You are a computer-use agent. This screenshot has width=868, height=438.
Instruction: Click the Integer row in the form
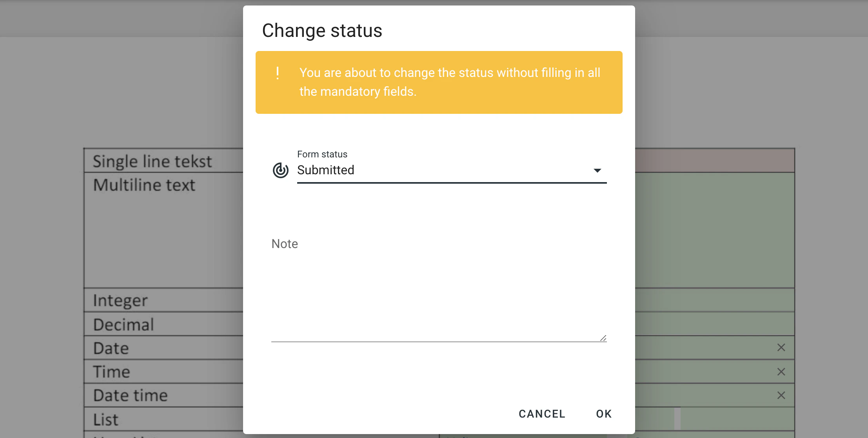click(x=120, y=300)
